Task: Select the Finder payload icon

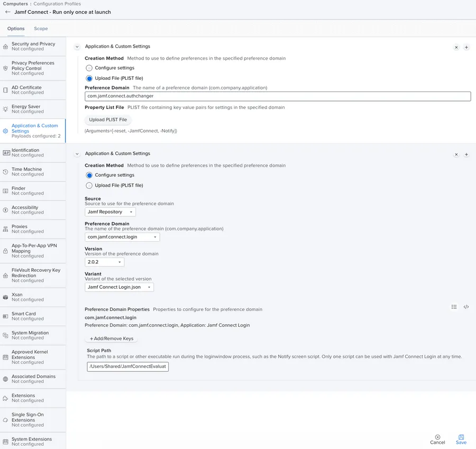Action: 5,191
